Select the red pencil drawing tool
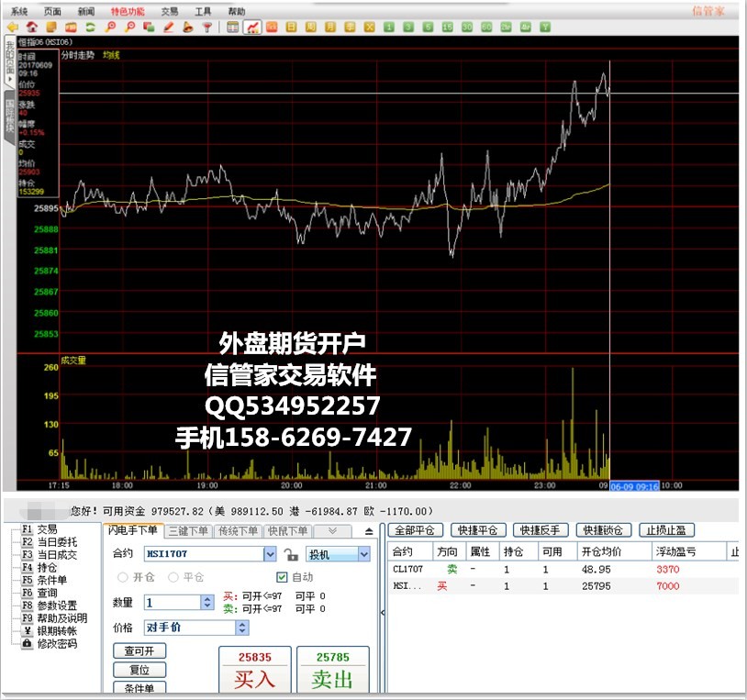Image resolution: width=747 pixels, height=700 pixels. 169,28
